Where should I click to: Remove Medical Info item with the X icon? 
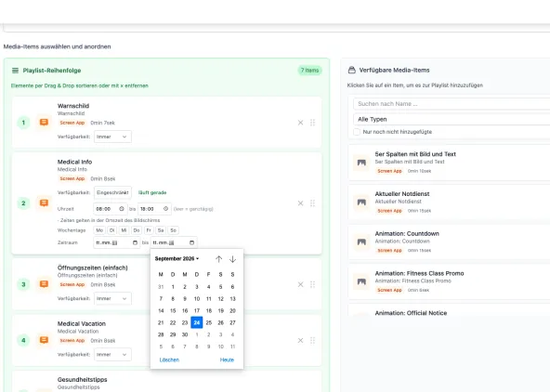[300, 203]
